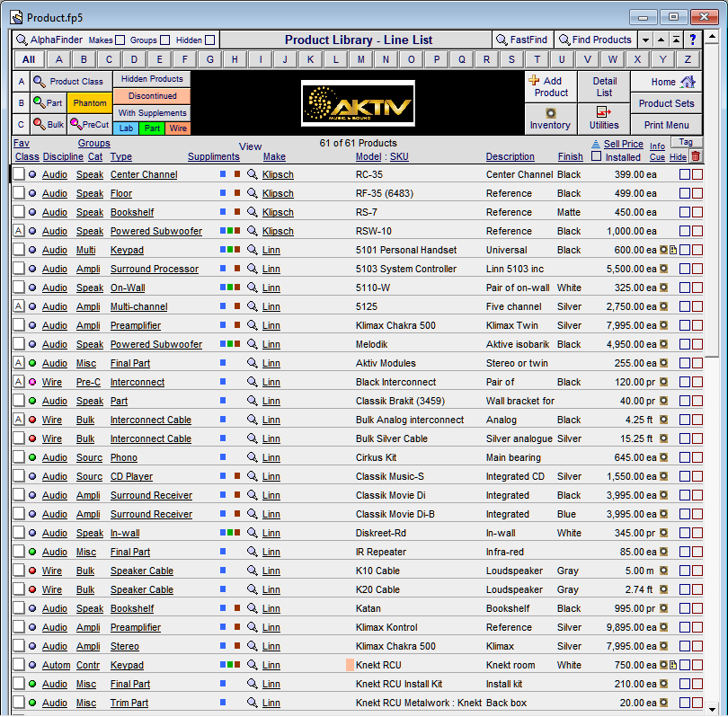Enable the Installed checkbox
728x717 pixels.
tap(596, 156)
